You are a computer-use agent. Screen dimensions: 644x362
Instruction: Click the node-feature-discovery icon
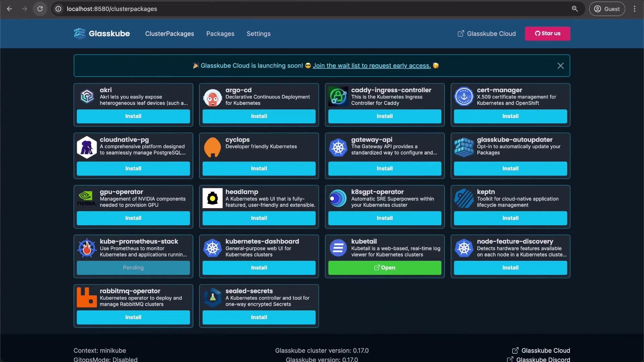[464, 248]
